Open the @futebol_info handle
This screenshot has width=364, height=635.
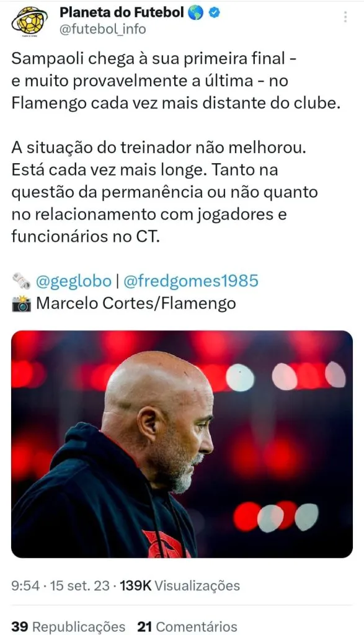pos(103,29)
